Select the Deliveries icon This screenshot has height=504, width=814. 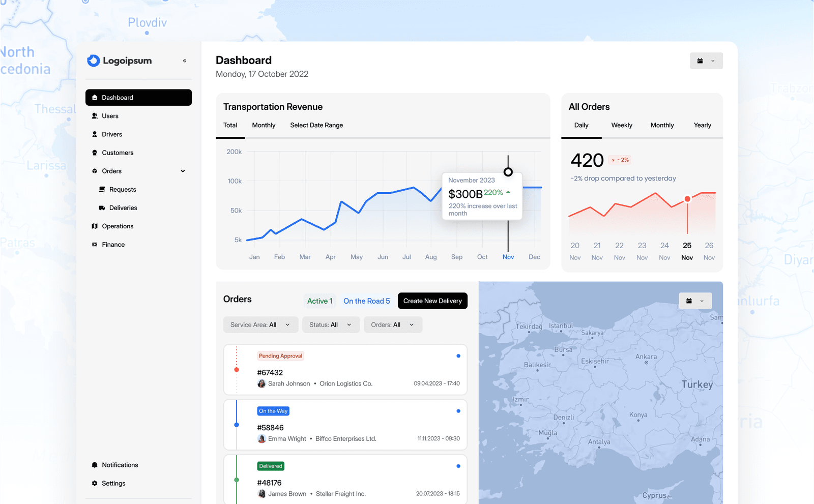101,207
